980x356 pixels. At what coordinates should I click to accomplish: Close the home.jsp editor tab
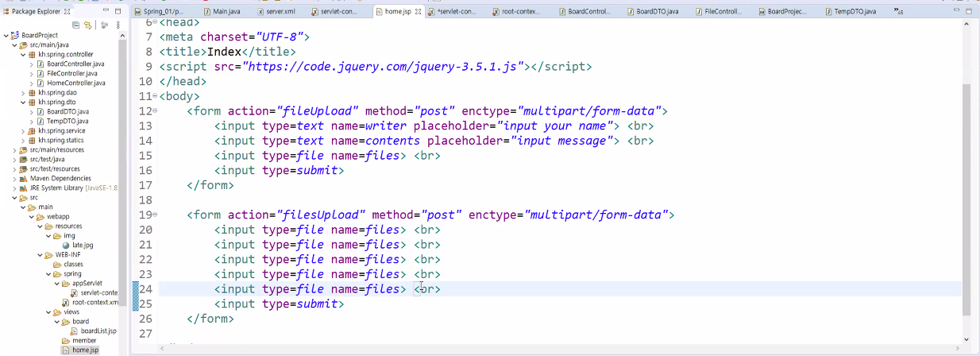[419, 12]
